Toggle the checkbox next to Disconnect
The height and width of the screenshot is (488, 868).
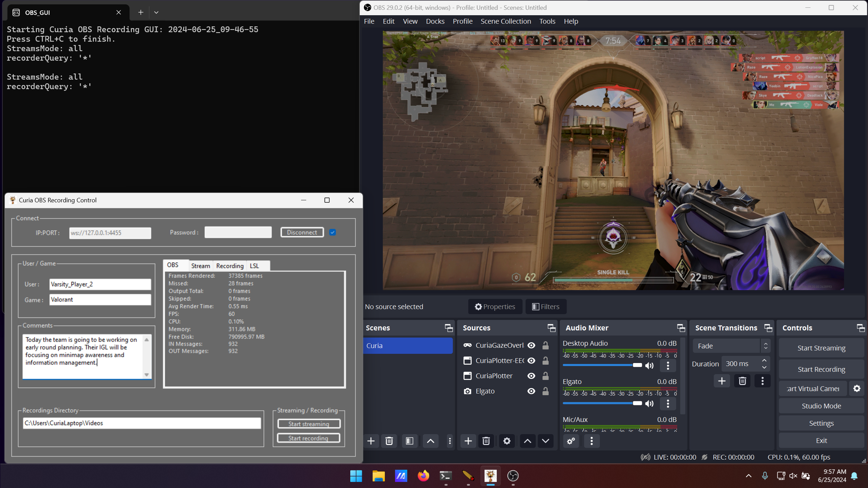[x=333, y=232]
